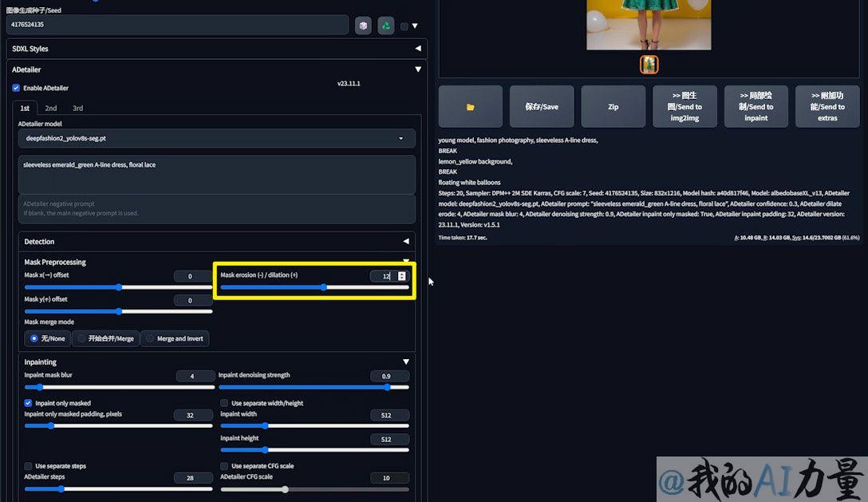Adjust the Mask y offset slider

(118, 311)
